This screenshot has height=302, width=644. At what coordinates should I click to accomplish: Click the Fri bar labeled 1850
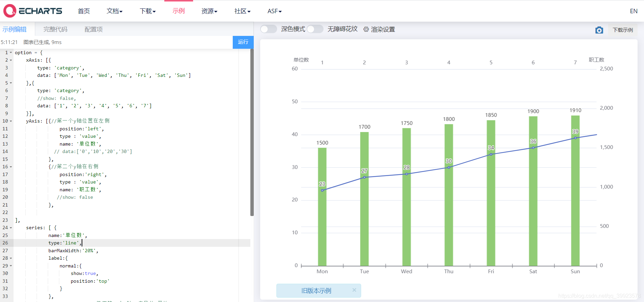coord(491,193)
